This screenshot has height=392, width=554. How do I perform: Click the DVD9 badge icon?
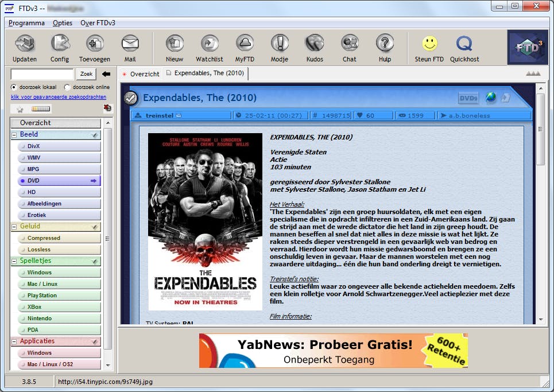click(468, 98)
